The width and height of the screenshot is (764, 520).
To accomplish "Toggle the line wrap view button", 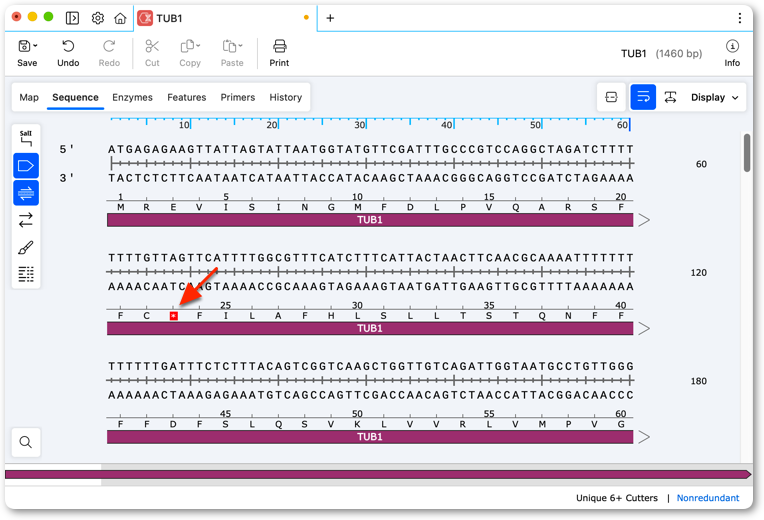I will (643, 97).
